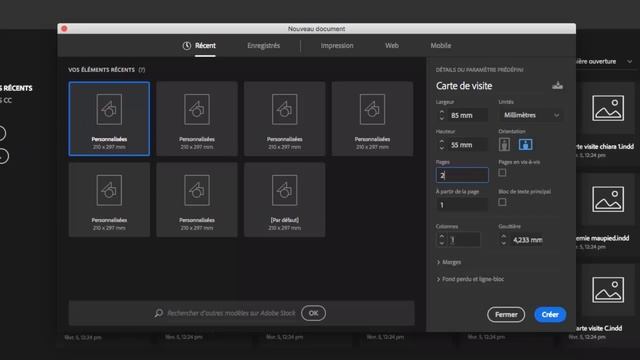The width and height of the screenshot is (640, 360).
Task: Open the carte visite chiara 1.indd thumbnail
Action: pos(608,109)
